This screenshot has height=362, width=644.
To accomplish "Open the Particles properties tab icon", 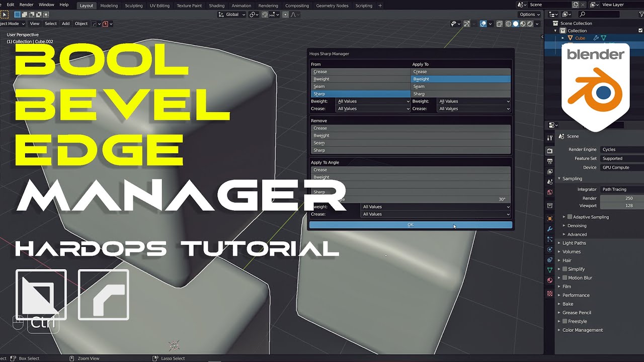I will pyautogui.click(x=549, y=239).
